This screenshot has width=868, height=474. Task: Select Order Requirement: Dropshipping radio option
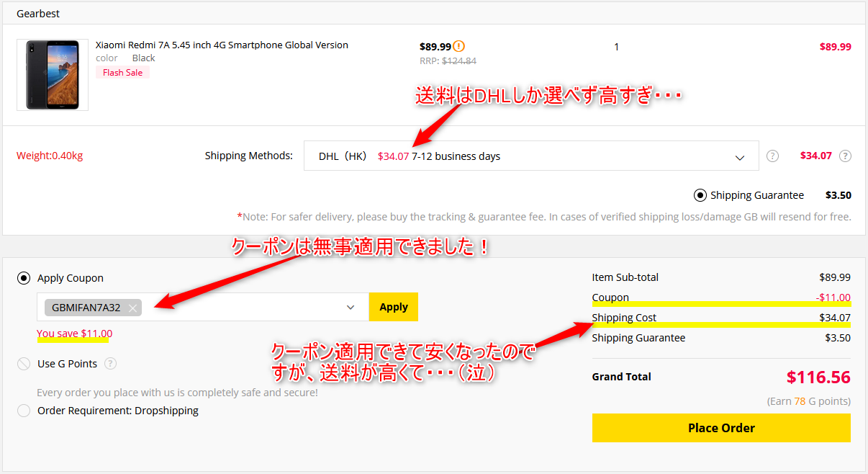pyautogui.click(x=24, y=411)
